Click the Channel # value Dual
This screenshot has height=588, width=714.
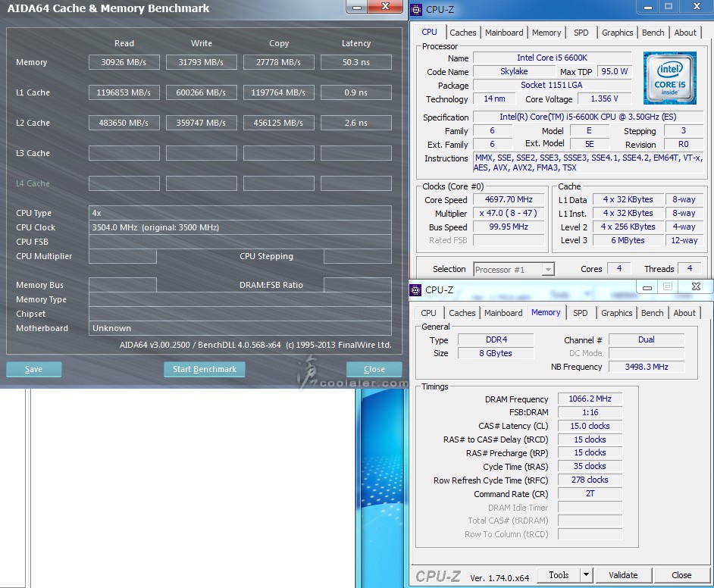point(646,339)
